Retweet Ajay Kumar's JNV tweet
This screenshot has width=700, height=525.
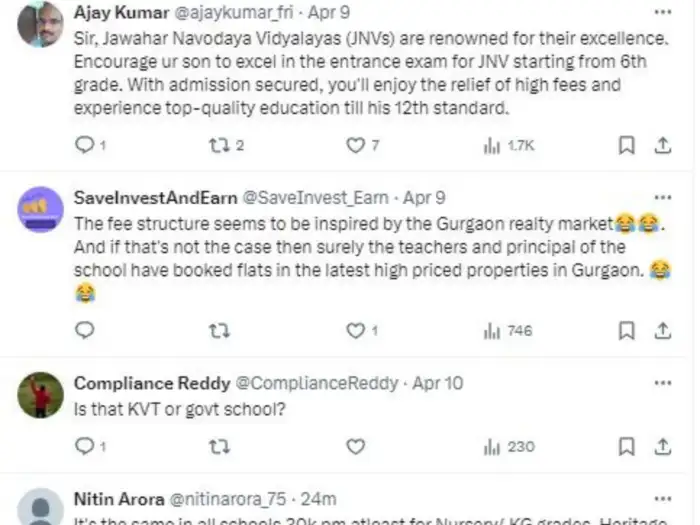[219, 146]
